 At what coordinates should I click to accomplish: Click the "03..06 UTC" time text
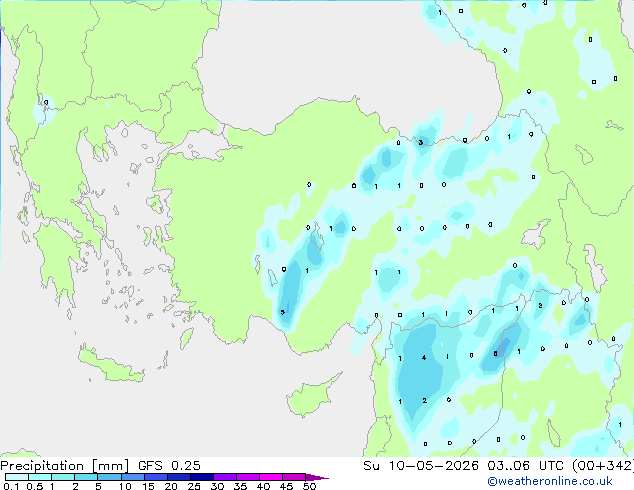click(525, 466)
